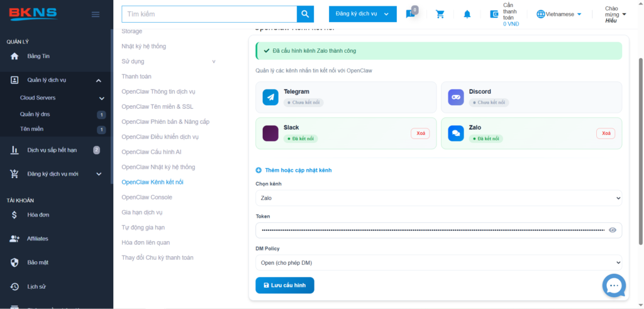Toggle the hamburger sidebar menu icon
The width and height of the screenshot is (644, 309).
coord(96,14)
